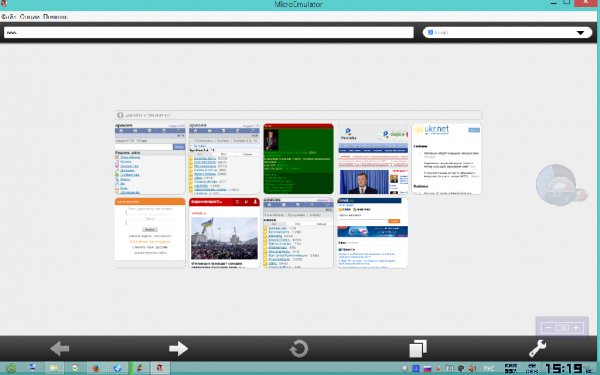Open the first speed dial thumbnail with the Решаем сейчас list
Screen dimensions: 600x375
pyautogui.click(x=150, y=158)
